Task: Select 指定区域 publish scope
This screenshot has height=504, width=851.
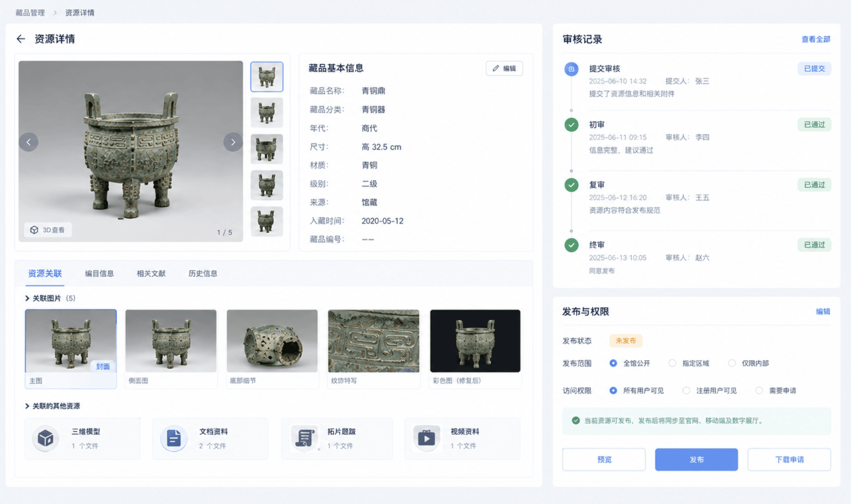Action: 672,363
